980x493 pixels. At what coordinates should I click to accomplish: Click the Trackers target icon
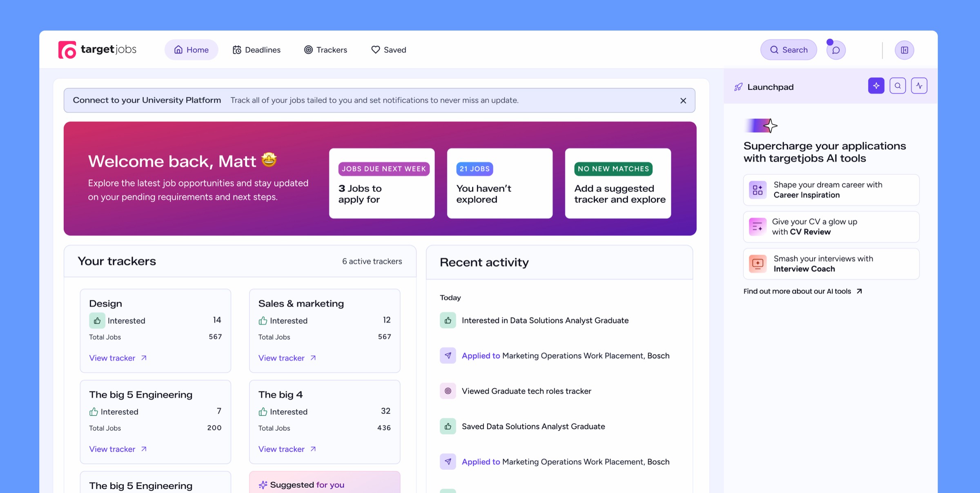308,50
